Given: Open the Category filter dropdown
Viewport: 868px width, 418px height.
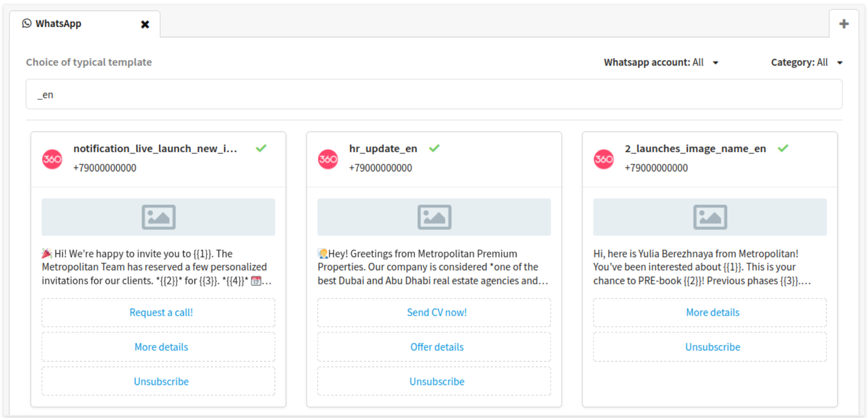Looking at the screenshot, I should point(807,63).
